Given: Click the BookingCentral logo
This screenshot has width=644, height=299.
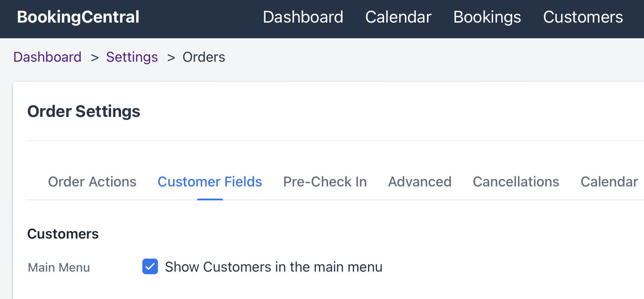Looking at the screenshot, I should pyautogui.click(x=78, y=17).
